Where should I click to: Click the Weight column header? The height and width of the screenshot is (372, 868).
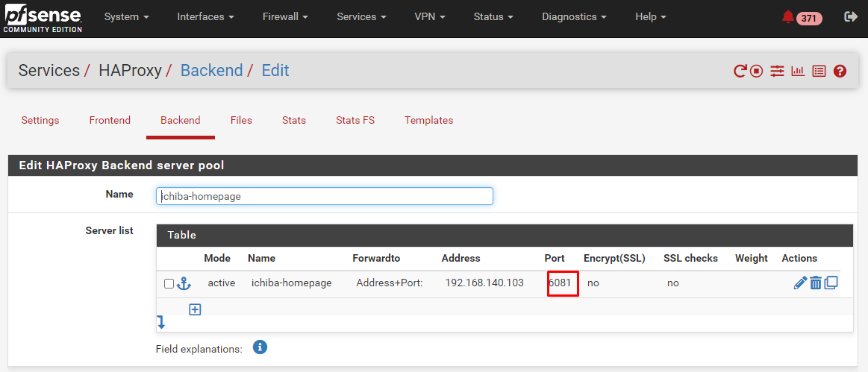(752, 258)
